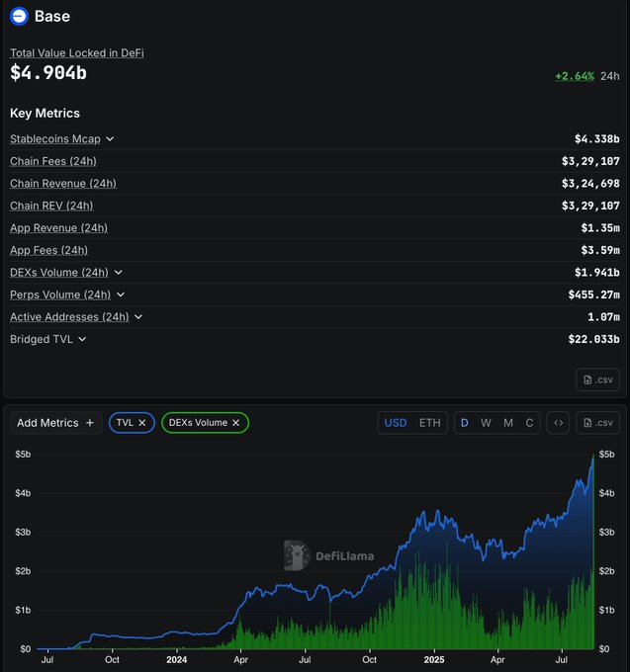Expand the Stablecoins Mcap chevron

tap(110, 139)
